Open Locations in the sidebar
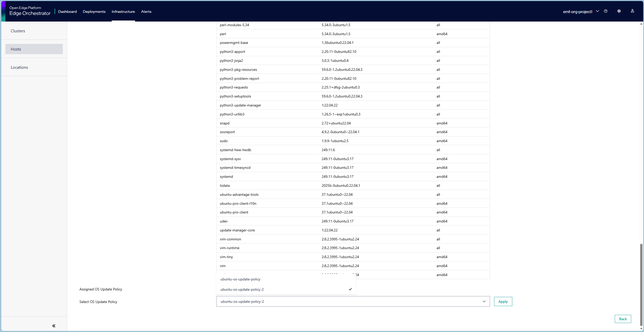644x332 pixels. [x=19, y=67]
